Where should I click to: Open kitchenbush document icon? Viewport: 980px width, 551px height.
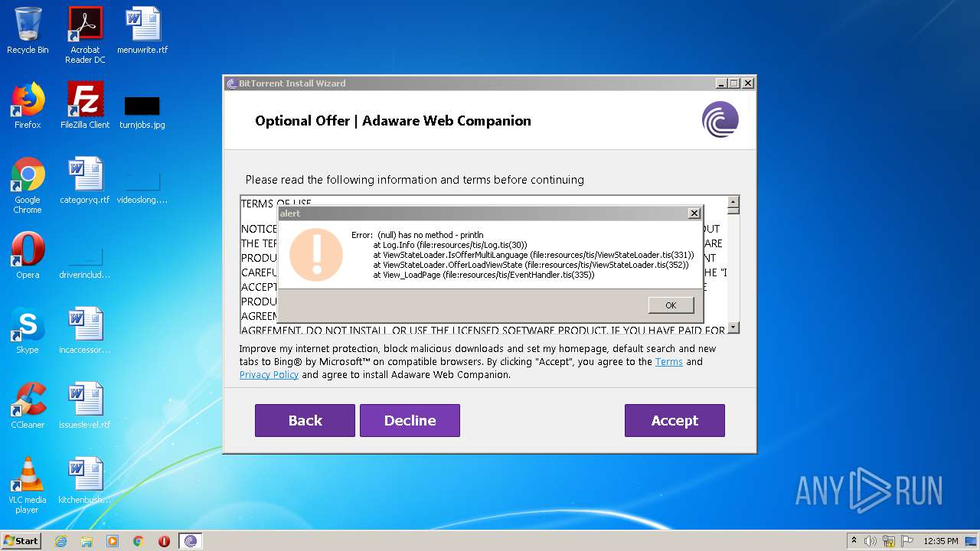[x=85, y=481]
